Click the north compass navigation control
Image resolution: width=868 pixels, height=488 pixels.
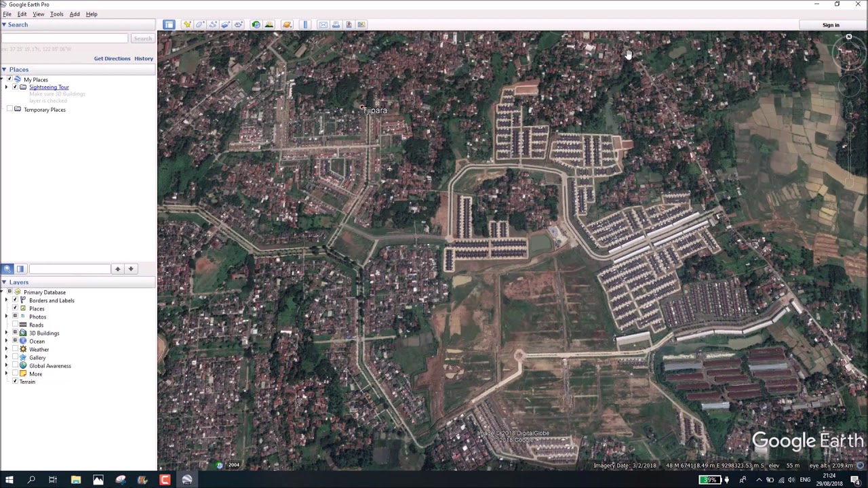848,37
